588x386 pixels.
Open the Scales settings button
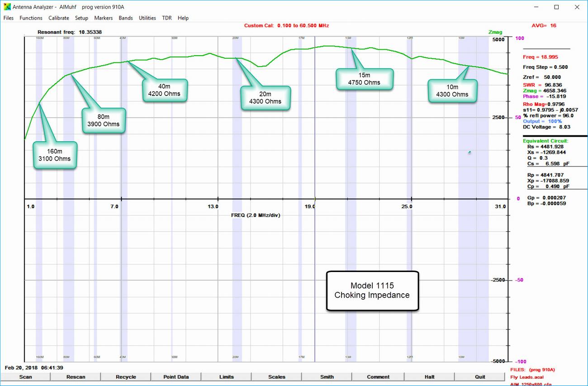pos(276,377)
